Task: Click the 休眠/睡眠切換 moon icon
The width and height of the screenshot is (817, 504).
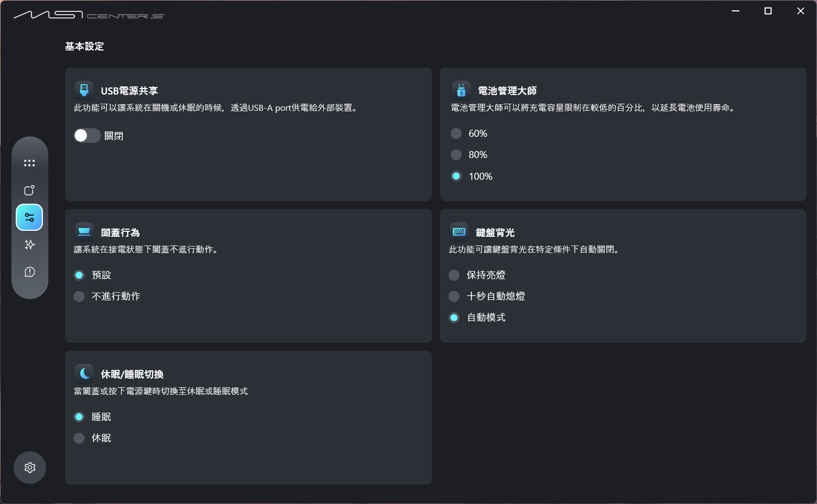Action: click(84, 373)
